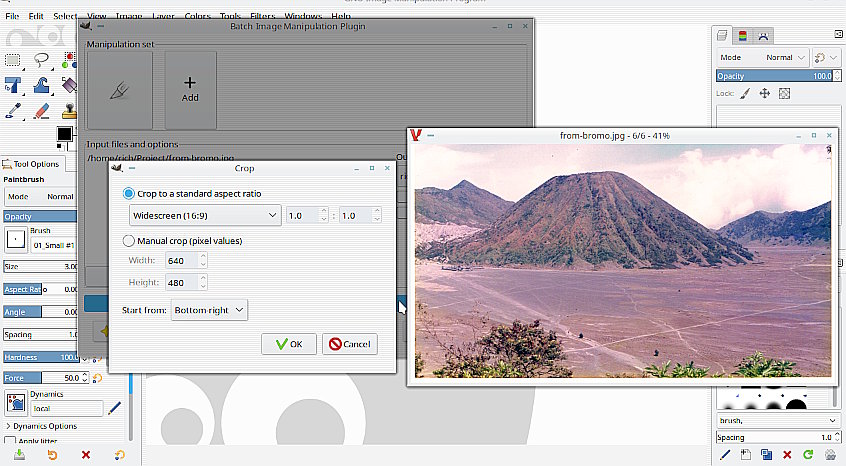
Task: Select the Rectangle Select tool
Action: (12, 60)
